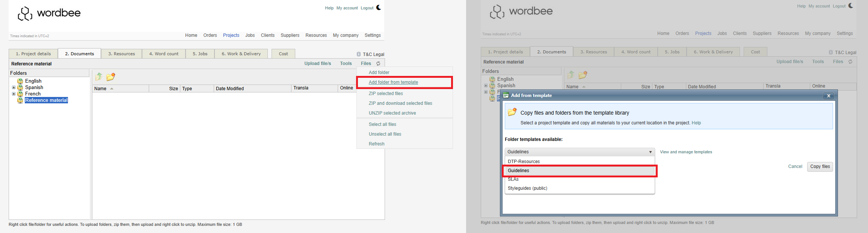Click the T&C Legal icon in left screenshot
This screenshot has height=233, width=868.
coord(359,54)
